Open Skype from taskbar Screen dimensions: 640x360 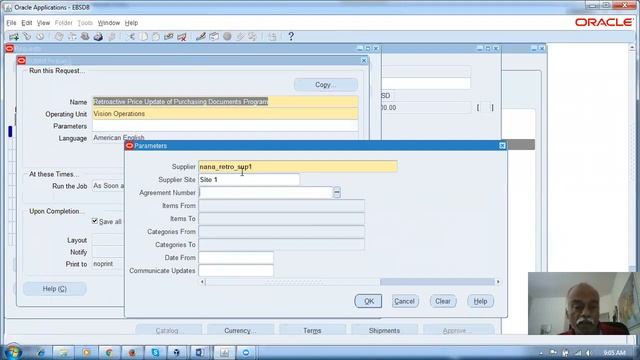coord(155,352)
